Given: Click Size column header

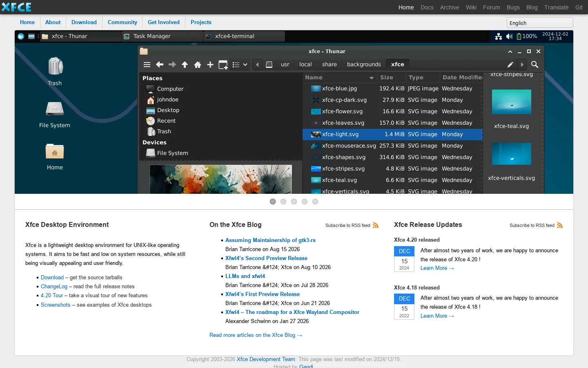Looking at the screenshot, I should (391, 78).
